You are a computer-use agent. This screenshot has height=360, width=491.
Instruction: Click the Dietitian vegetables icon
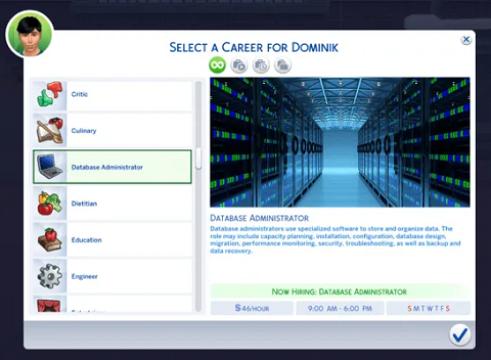coord(50,203)
